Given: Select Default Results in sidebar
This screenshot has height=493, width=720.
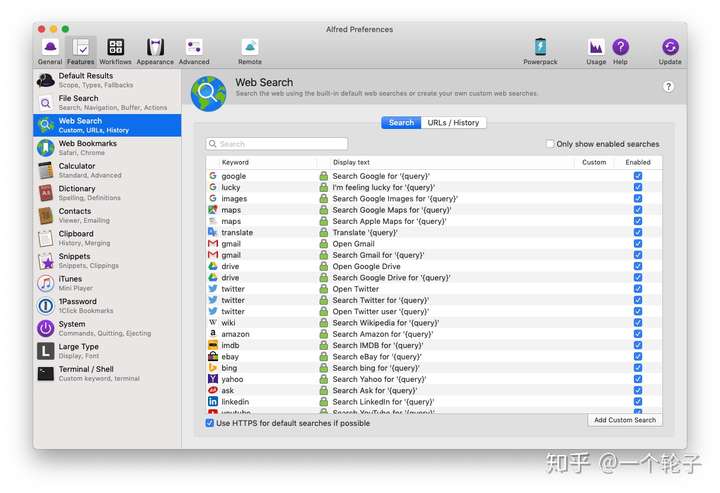Looking at the screenshot, I should [x=107, y=80].
